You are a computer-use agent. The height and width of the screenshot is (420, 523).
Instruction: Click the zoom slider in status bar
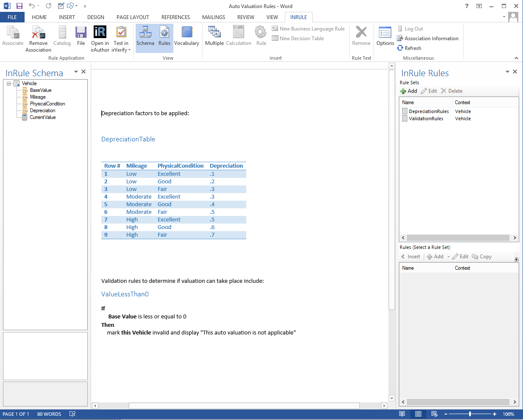pyautogui.click(x=470, y=414)
